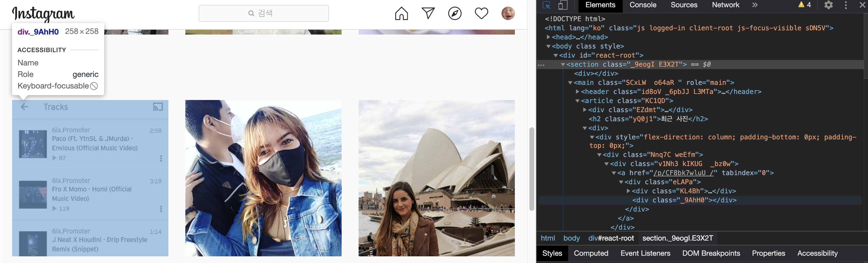The height and width of the screenshot is (263, 868).
Task: Open the Sydney Opera House photo post
Action: pos(436,178)
